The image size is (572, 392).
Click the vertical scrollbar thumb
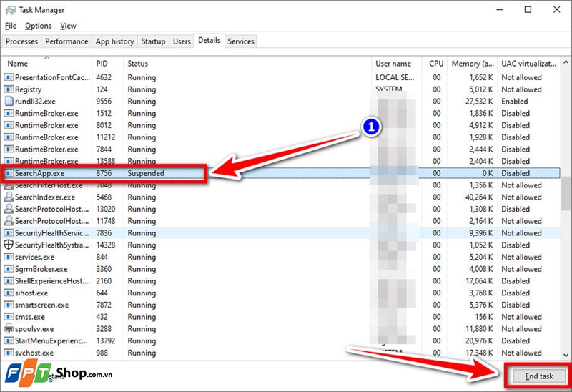(x=566, y=193)
